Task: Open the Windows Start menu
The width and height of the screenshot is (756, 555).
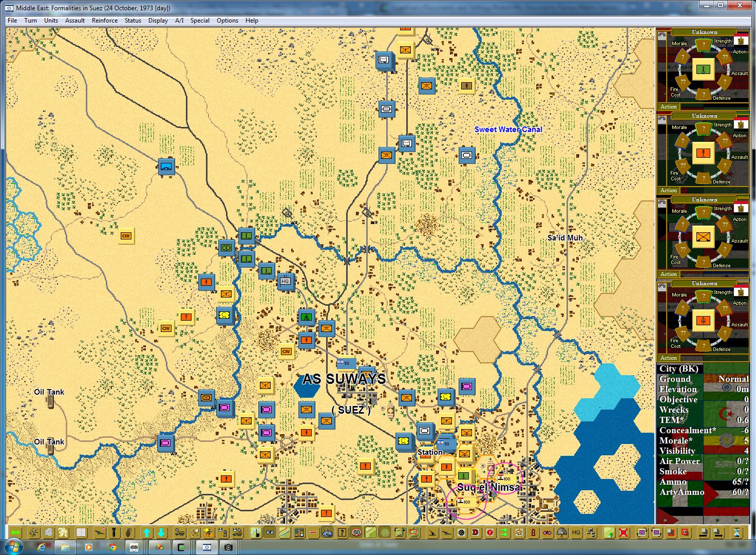Action: (13, 547)
